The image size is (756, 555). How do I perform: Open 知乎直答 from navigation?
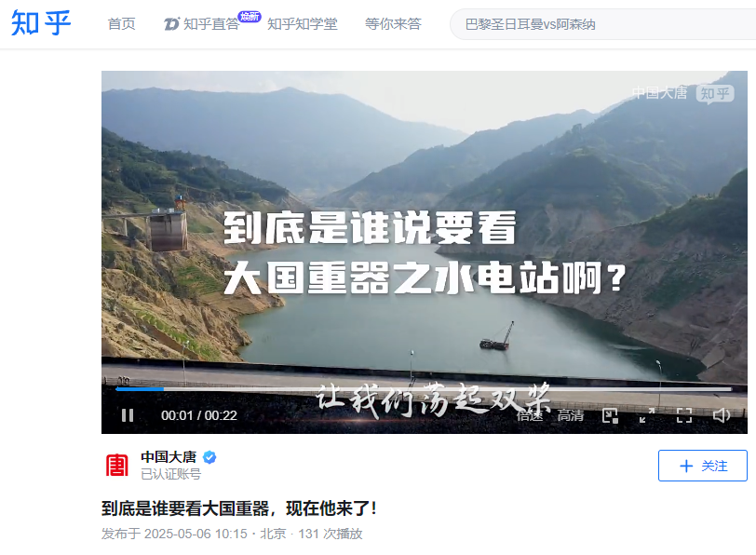point(202,23)
